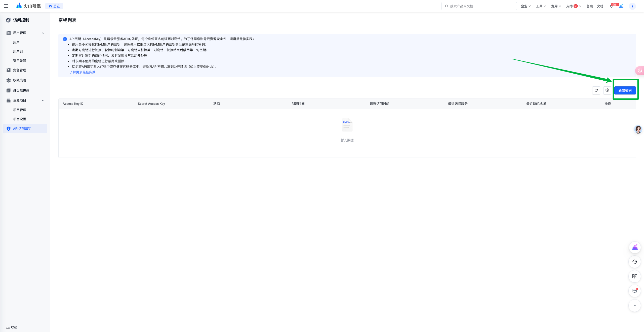Open the feedback message floating icon
The image size is (644, 332).
(634, 291)
